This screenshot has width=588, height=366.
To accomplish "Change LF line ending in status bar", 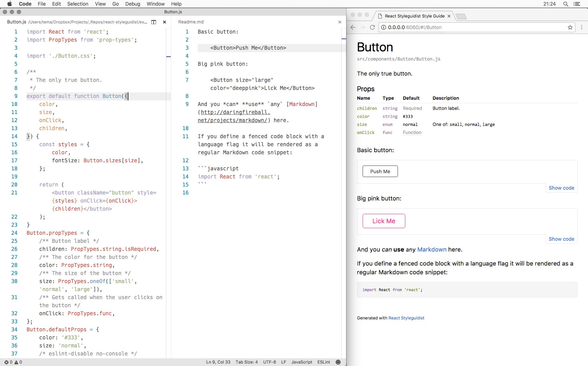I will click(x=283, y=362).
